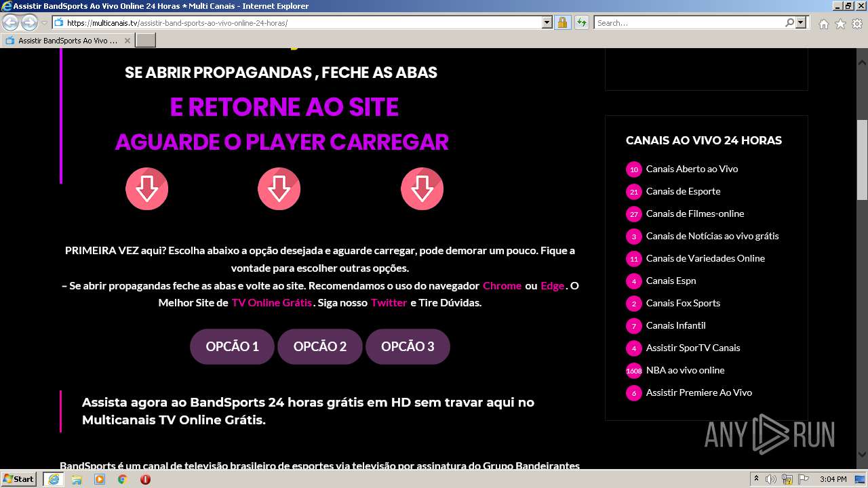Click the pink 10 count badge

(x=634, y=169)
